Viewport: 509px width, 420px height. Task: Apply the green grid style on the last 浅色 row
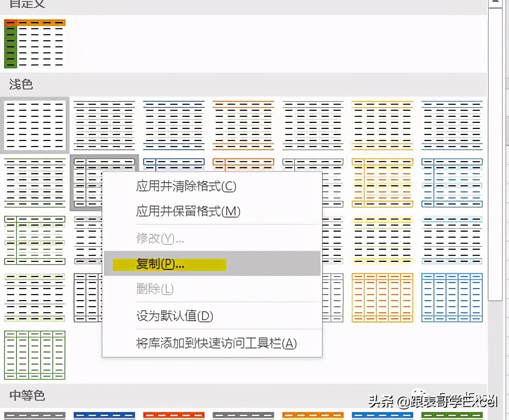[35, 355]
